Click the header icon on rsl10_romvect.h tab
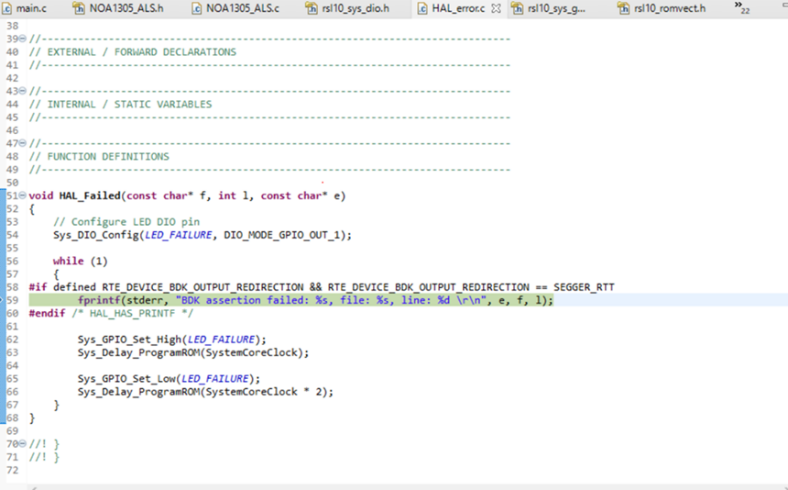This screenshot has height=490, width=788. coord(624,9)
